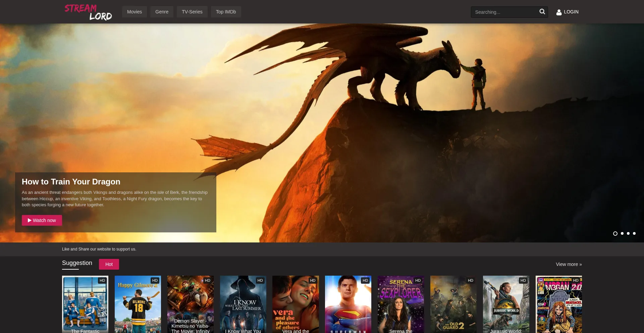This screenshot has width=644, height=333.
Task: Open Serena the Sexplorer poster
Action: click(x=401, y=304)
